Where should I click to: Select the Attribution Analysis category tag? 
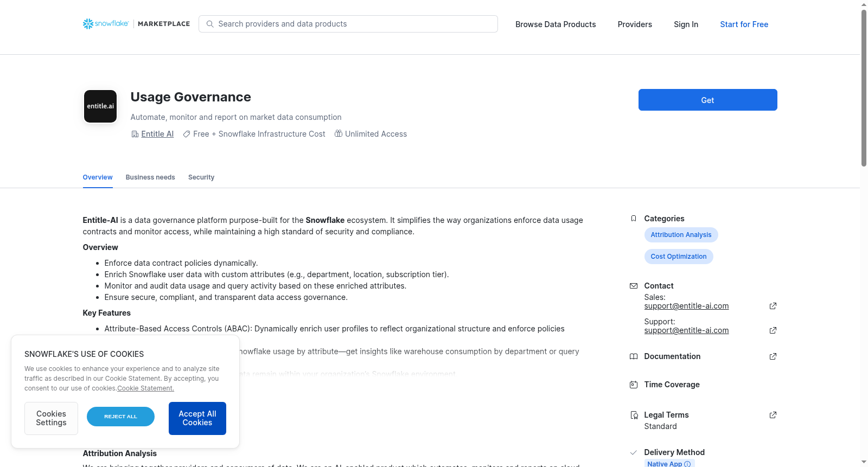[681, 235]
